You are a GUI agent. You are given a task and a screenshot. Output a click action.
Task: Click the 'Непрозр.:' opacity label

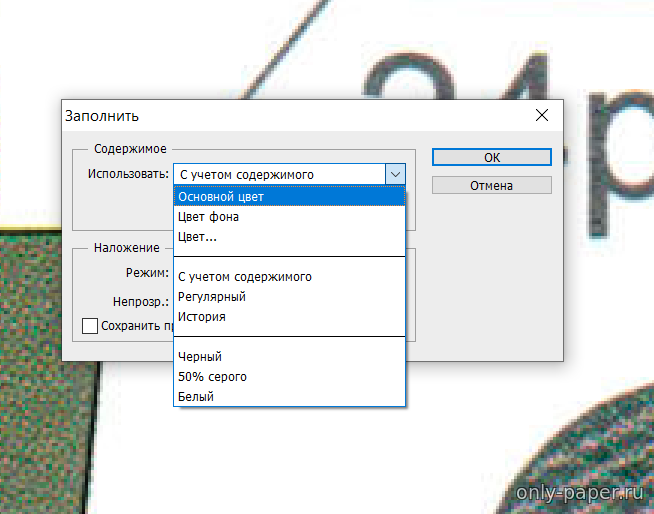pos(141,301)
